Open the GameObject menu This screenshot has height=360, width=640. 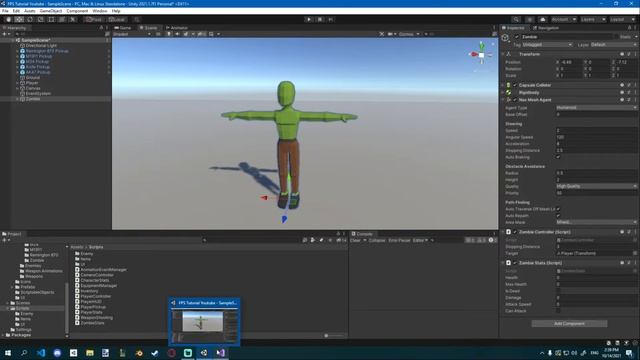[x=51, y=11]
